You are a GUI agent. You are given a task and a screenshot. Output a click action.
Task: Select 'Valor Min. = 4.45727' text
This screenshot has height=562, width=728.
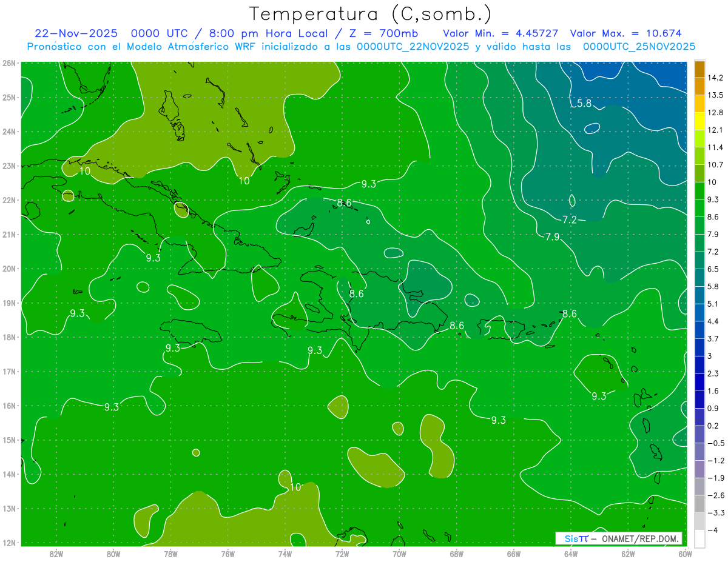click(501, 33)
